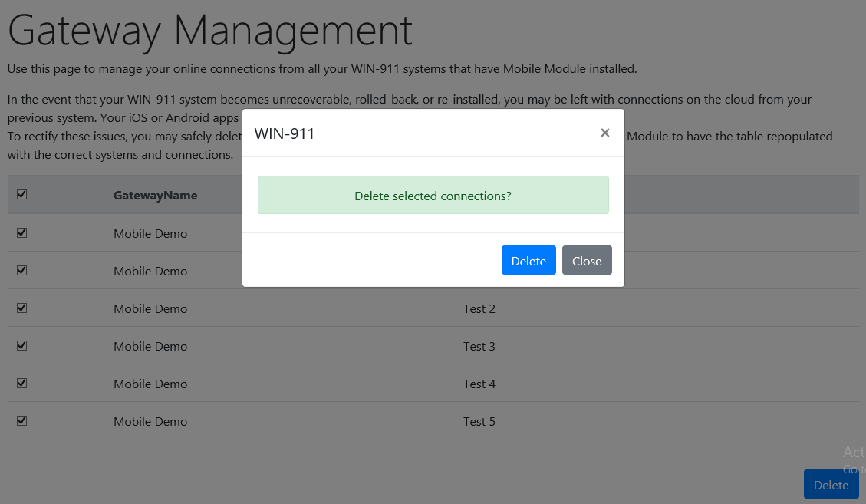The width and height of the screenshot is (866, 504).
Task: Uncheck the Mobile Demo row just above Test 2
Action: (x=21, y=270)
